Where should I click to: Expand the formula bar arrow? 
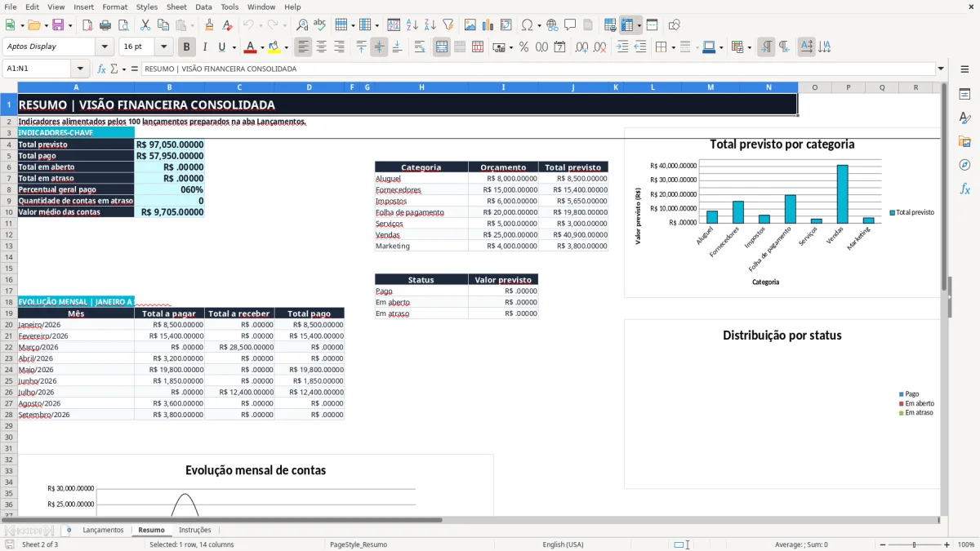[941, 69]
